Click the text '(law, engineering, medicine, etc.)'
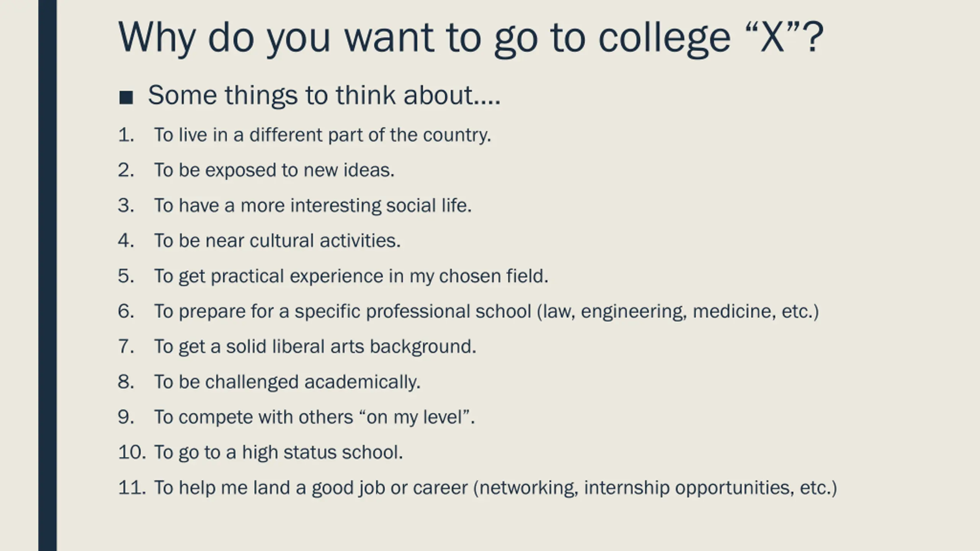Image resolution: width=980 pixels, height=551 pixels. [x=678, y=311]
